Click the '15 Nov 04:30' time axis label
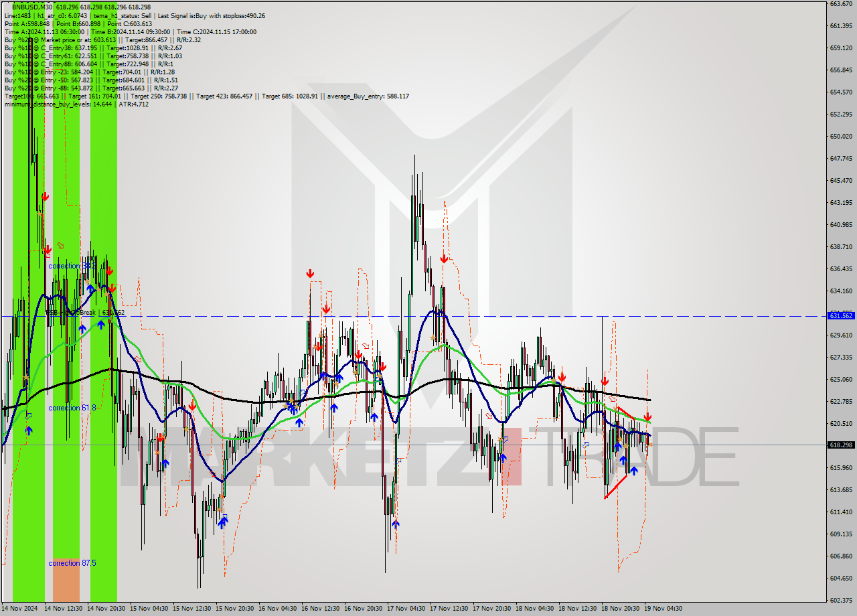 pos(149,609)
